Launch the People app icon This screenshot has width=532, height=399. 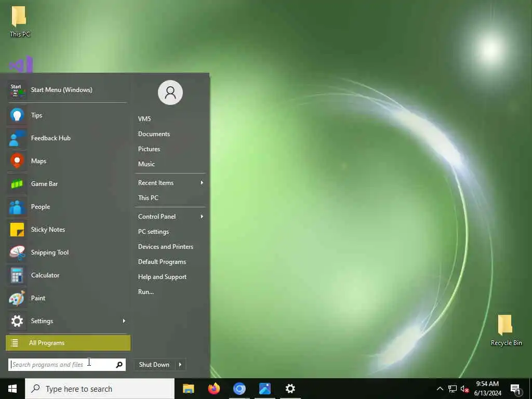click(x=17, y=207)
